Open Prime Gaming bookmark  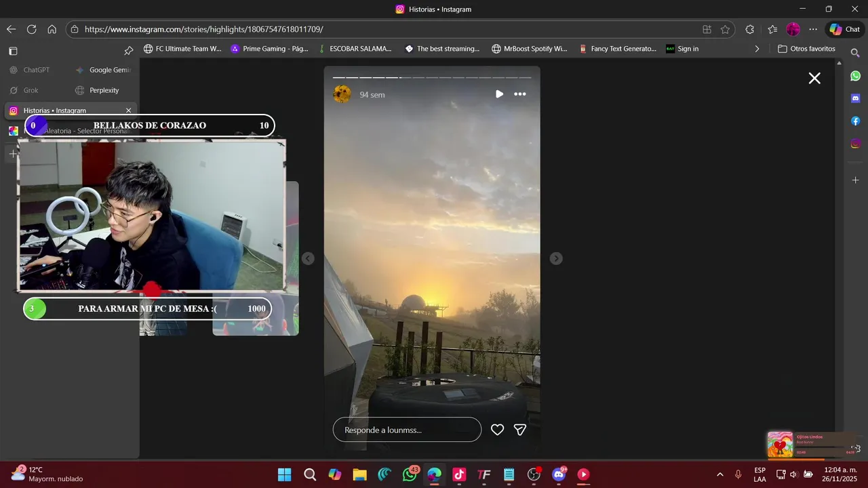269,49
